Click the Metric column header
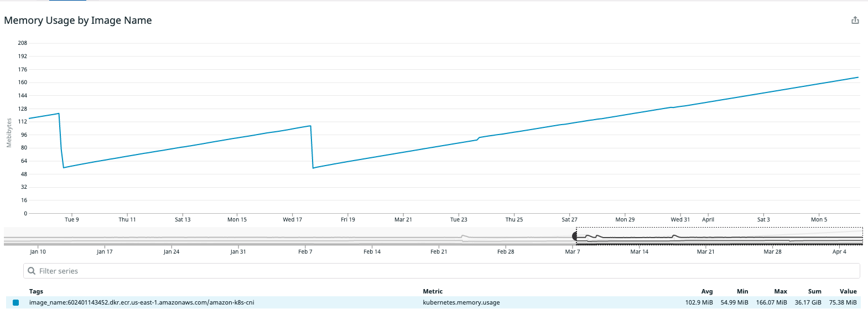Viewport: 868px width, 309px height. coord(433,291)
